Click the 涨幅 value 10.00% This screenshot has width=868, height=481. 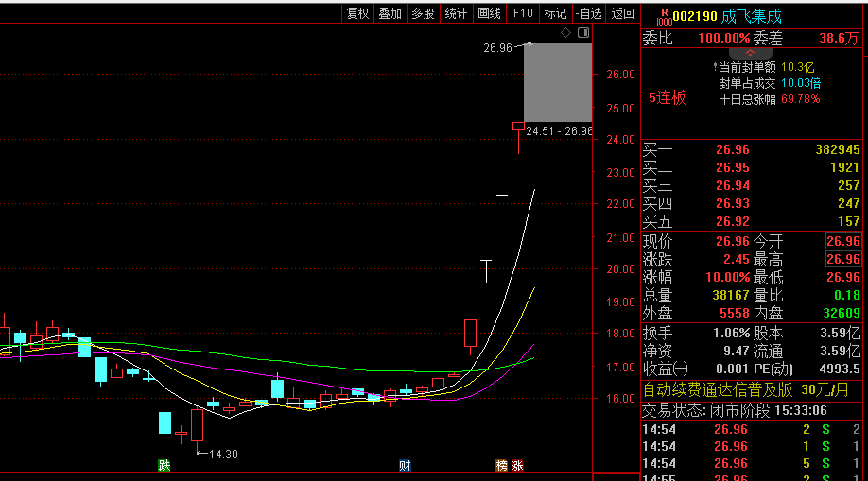(727, 277)
